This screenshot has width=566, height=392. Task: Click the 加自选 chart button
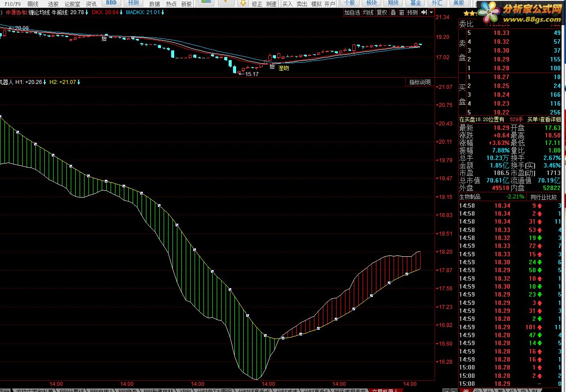pyautogui.click(x=352, y=13)
